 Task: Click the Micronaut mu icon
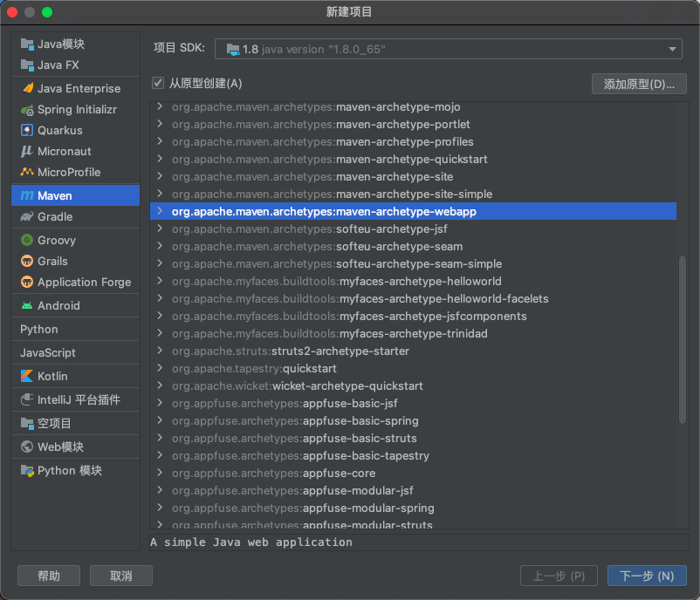[27, 151]
